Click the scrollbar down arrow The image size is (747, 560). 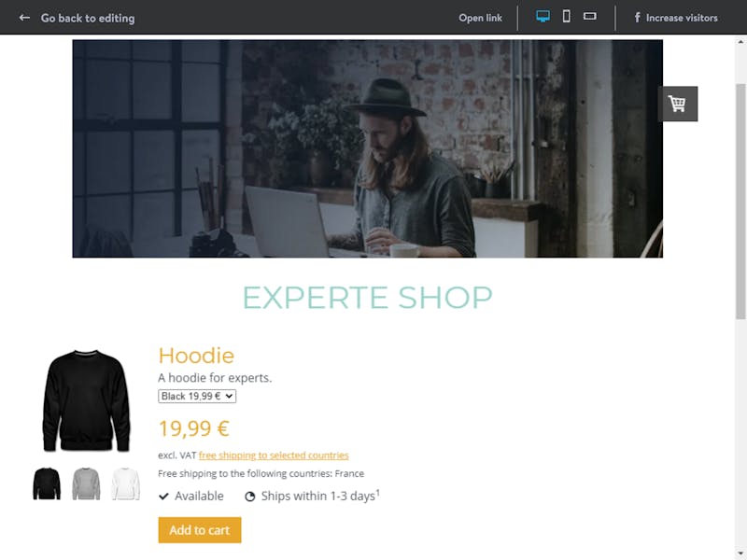[740, 553]
